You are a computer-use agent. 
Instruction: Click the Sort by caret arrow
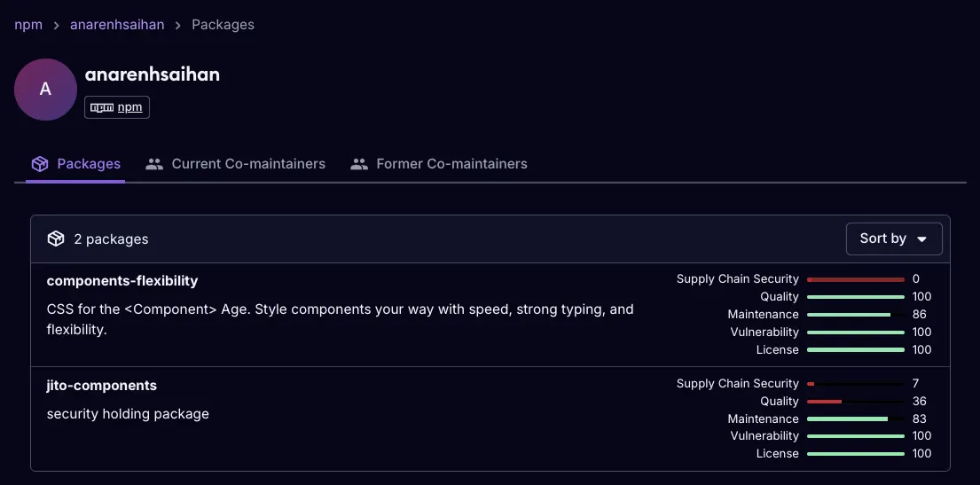click(921, 239)
